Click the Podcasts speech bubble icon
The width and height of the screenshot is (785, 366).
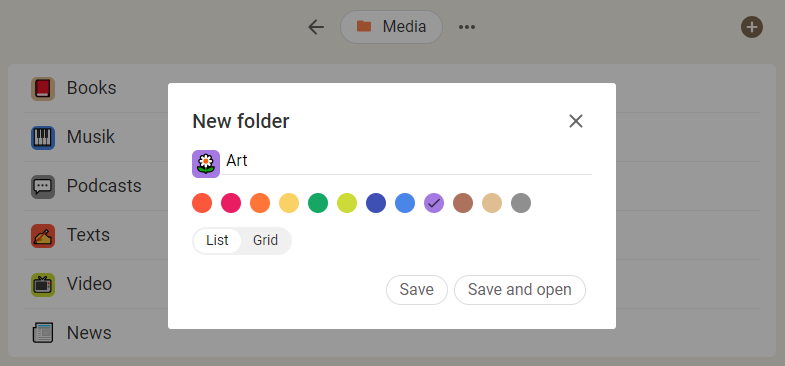(x=43, y=187)
